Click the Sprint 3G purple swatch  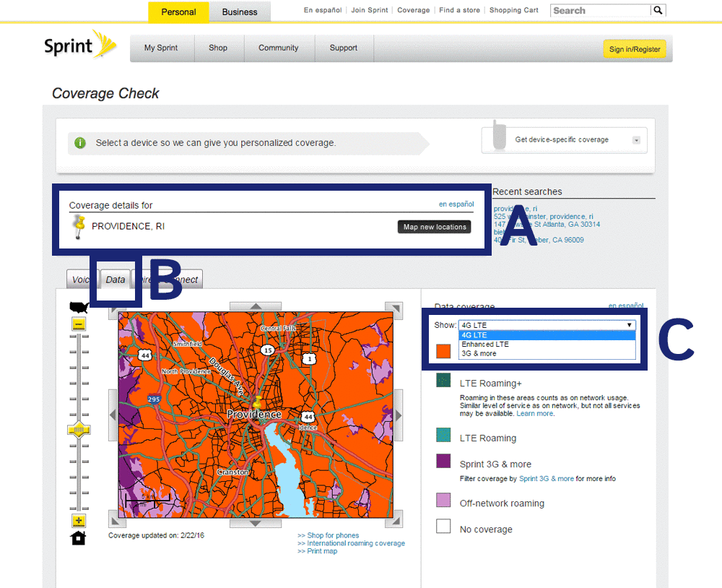pyautogui.click(x=443, y=461)
